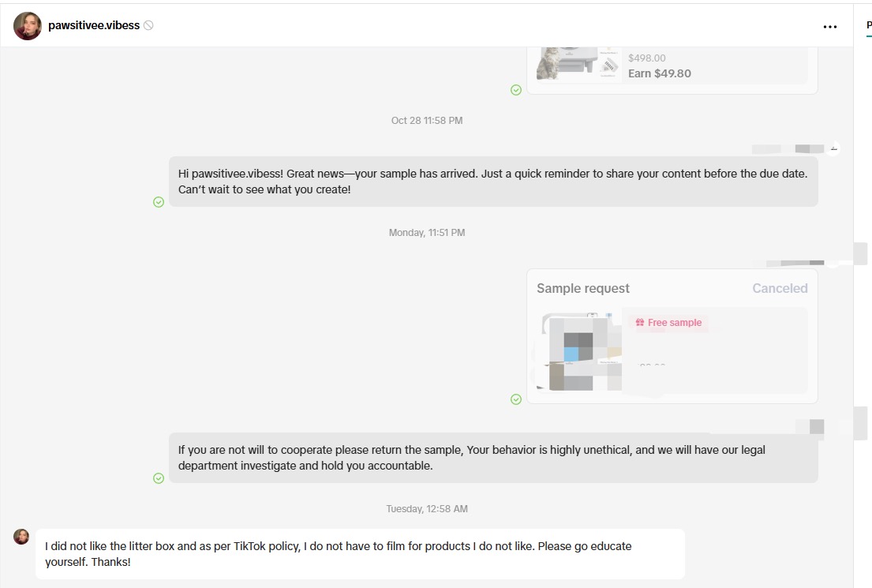
Task: Open the pawsitivee.vibess username link
Action: pos(94,25)
